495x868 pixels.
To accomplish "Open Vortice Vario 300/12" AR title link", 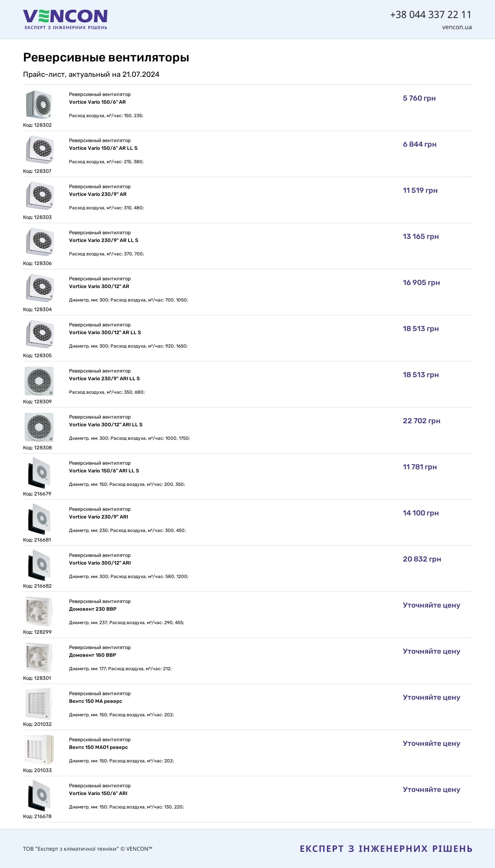I will [x=99, y=287].
